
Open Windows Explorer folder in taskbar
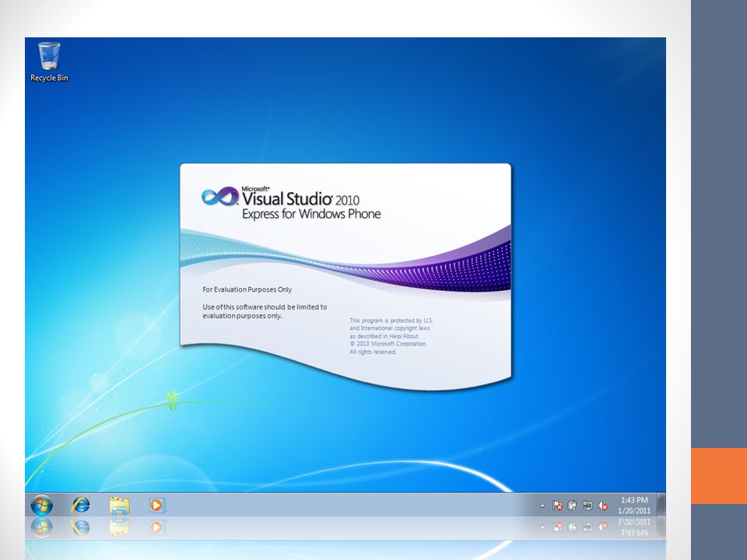point(119,506)
